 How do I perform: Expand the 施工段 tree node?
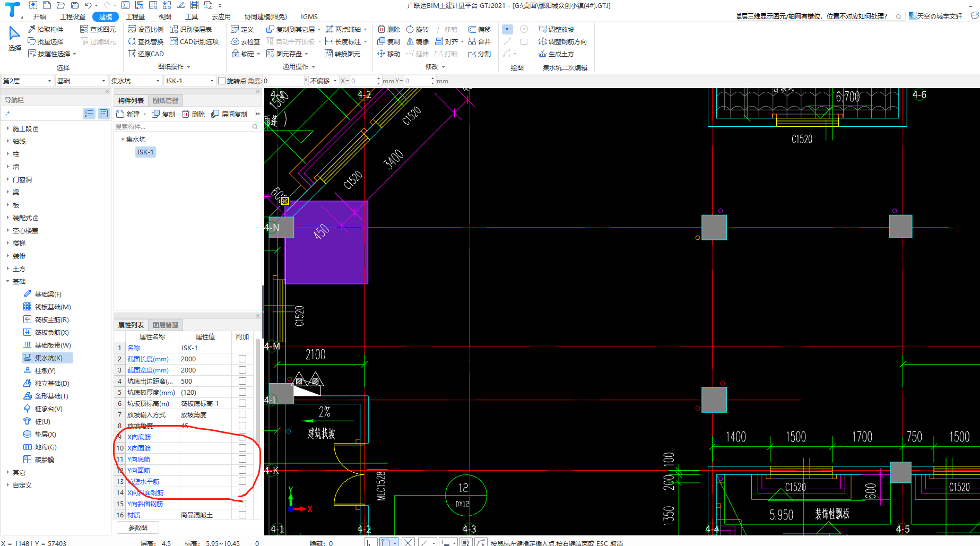[7, 128]
